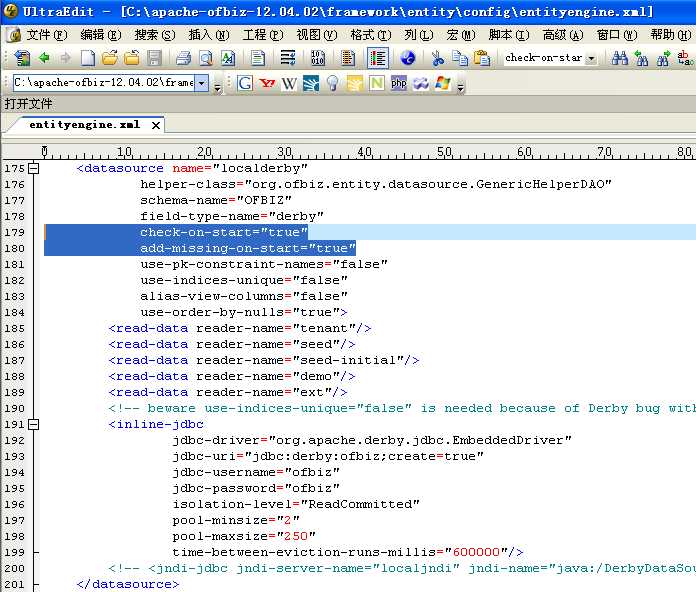696x592 pixels.
Task: Click the highlighted list view icon
Action: (378, 58)
